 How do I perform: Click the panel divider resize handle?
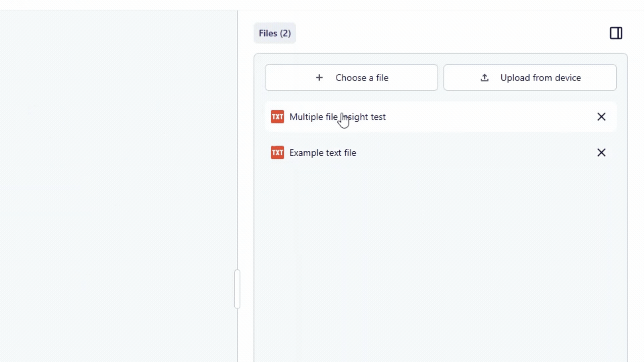pyautogui.click(x=237, y=289)
